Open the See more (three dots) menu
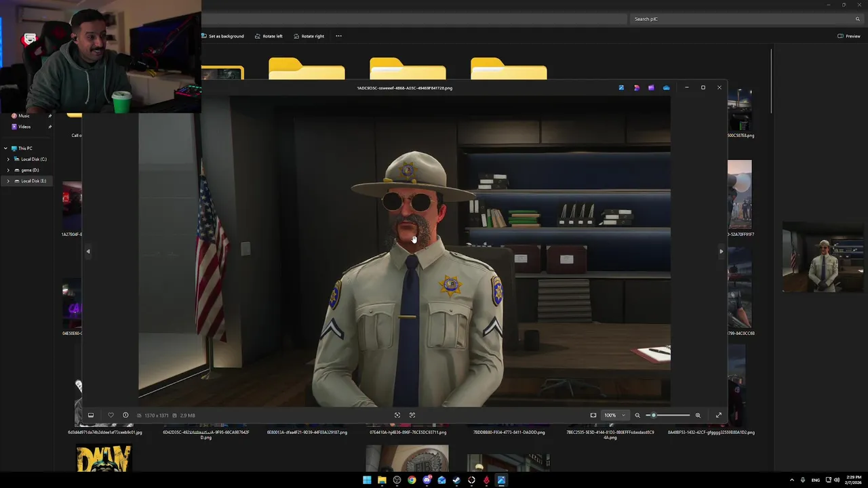Viewport: 868px width, 488px height. point(338,36)
